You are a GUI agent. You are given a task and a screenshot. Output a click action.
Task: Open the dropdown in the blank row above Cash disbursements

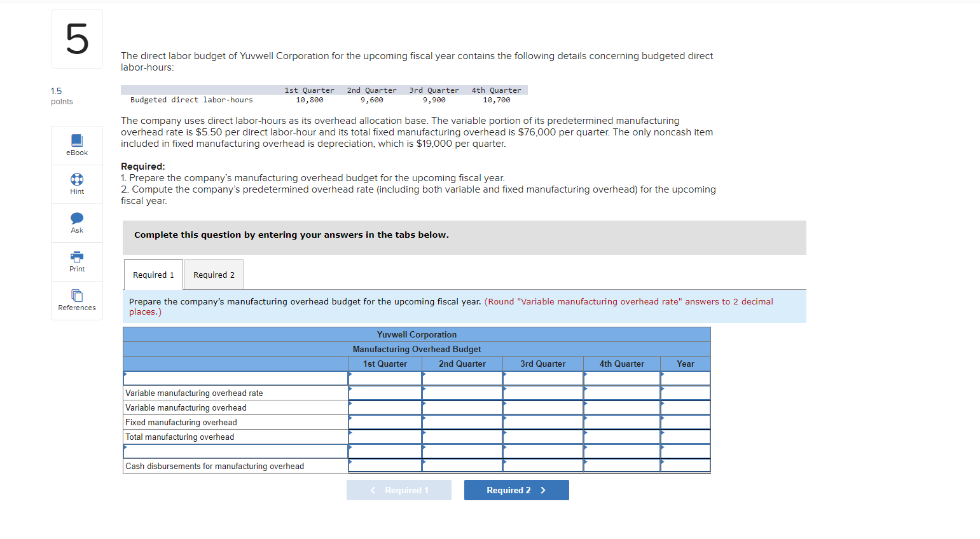385,451
